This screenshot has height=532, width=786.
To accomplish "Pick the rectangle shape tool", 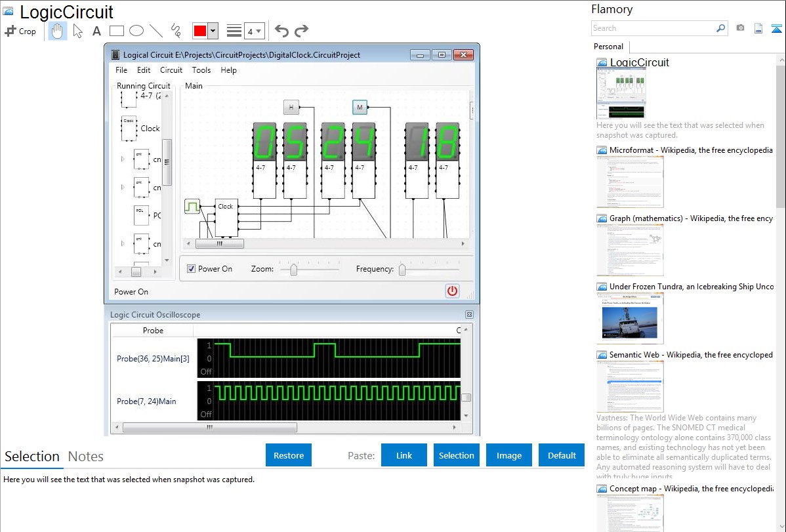I will 116,31.
